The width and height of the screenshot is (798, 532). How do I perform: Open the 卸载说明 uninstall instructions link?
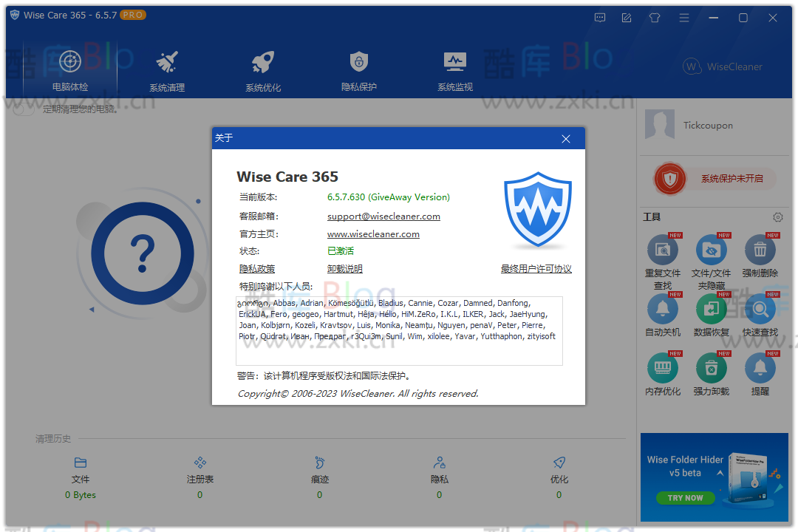pos(345,268)
